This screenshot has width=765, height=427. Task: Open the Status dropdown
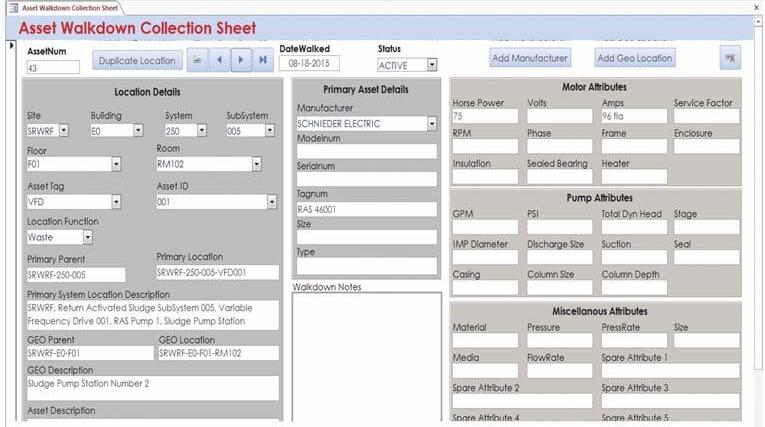432,65
